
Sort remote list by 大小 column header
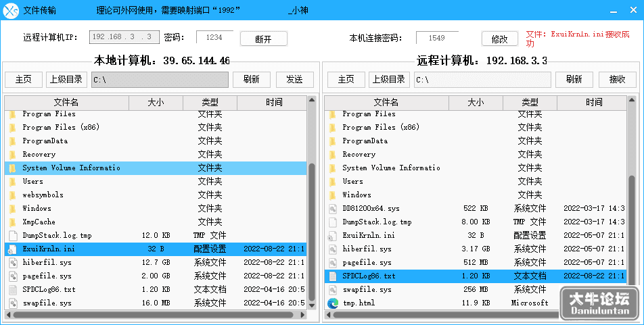pos(476,103)
